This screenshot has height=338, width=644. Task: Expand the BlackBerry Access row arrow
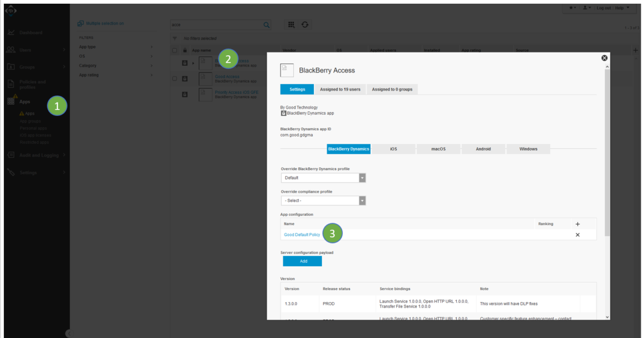(193, 63)
